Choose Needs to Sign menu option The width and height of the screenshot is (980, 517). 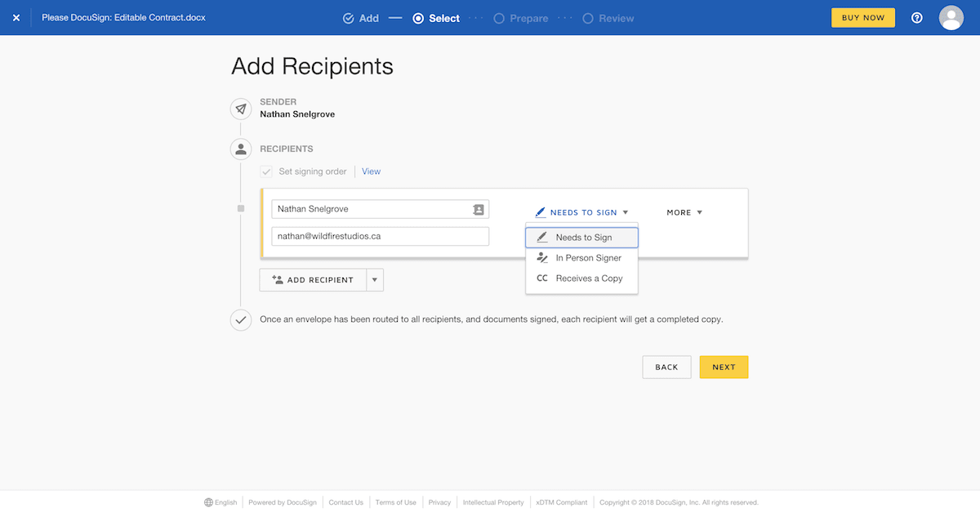point(582,238)
